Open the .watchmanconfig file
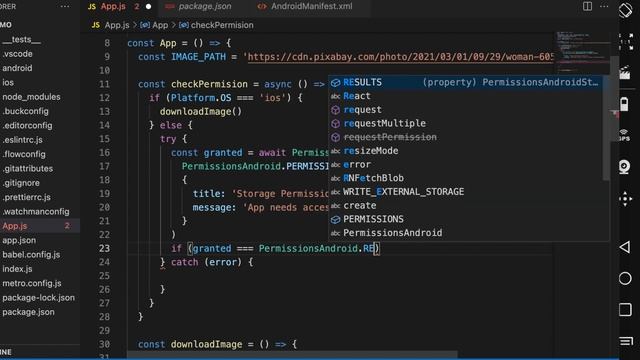The width and height of the screenshot is (640, 360). (x=36, y=211)
